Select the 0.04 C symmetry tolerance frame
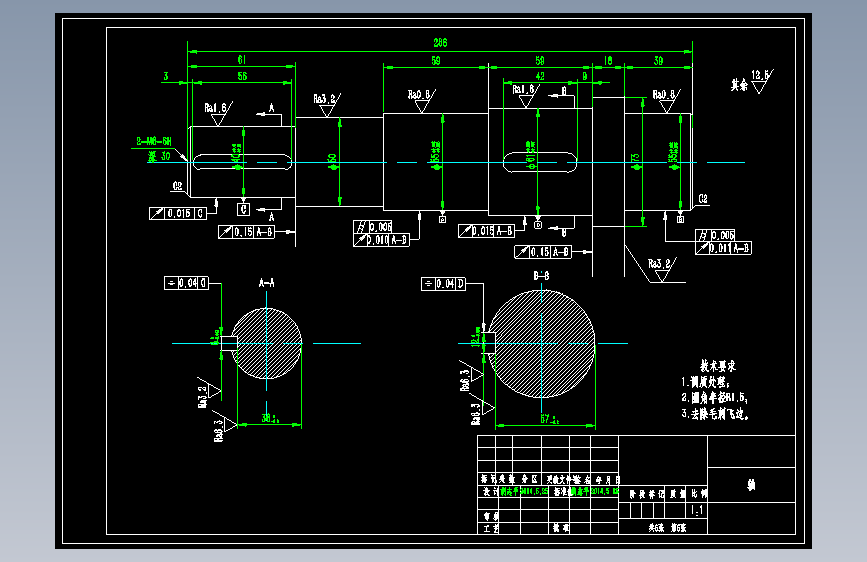 (186, 283)
